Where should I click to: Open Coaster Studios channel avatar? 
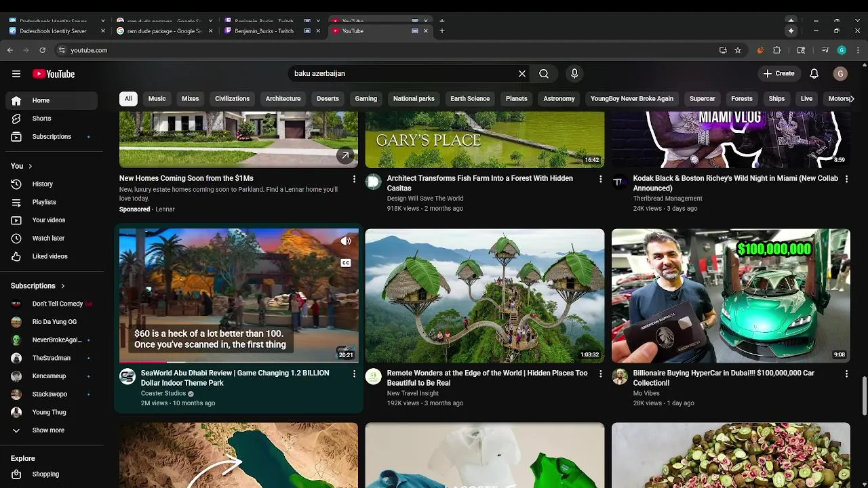127,377
